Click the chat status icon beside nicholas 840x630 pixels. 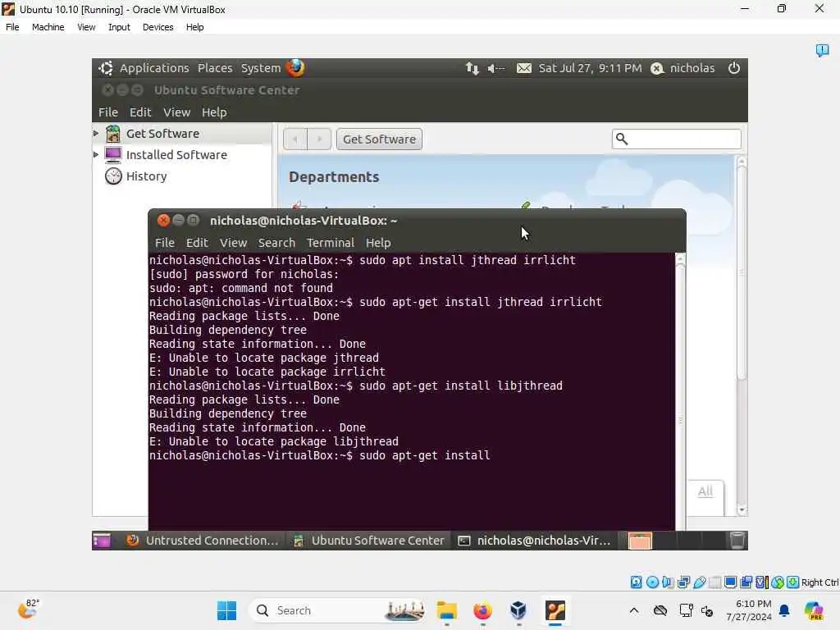click(657, 69)
